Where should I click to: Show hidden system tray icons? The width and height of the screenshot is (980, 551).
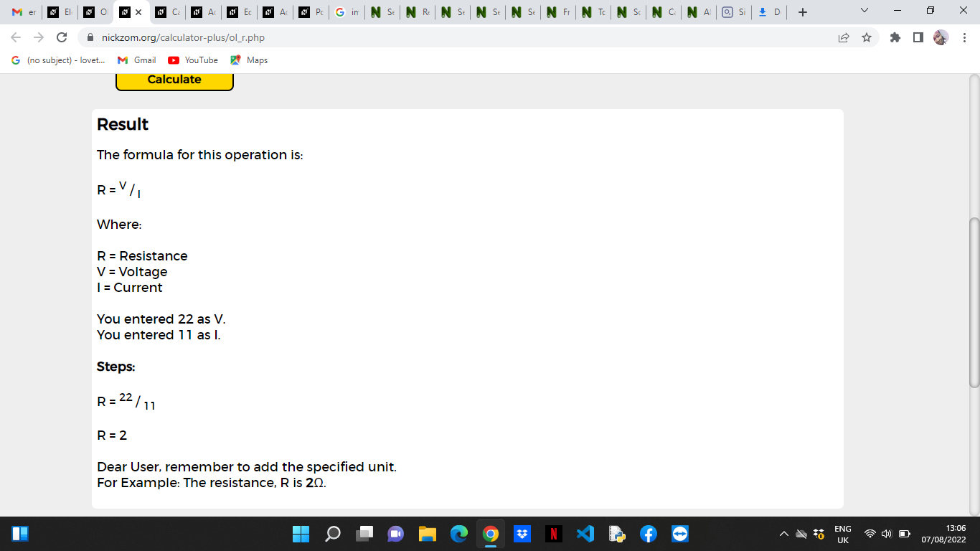783,534
